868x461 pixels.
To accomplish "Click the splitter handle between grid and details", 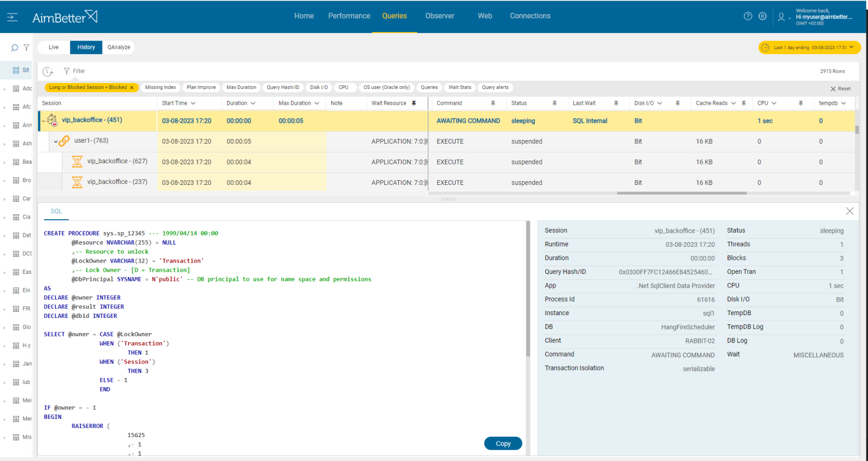I will [x=448, y=200].
